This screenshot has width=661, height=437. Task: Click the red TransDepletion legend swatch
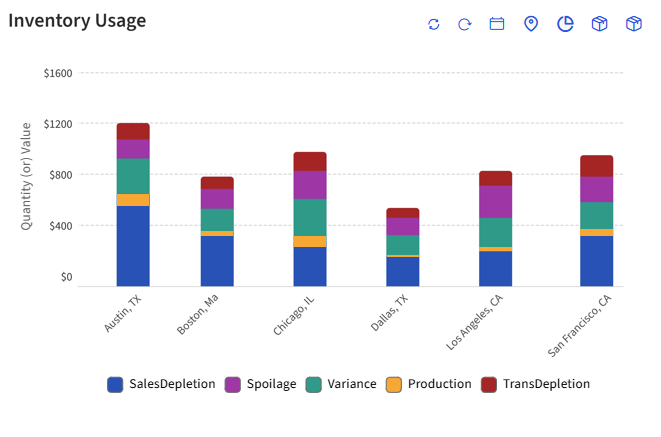click(489, 384)
